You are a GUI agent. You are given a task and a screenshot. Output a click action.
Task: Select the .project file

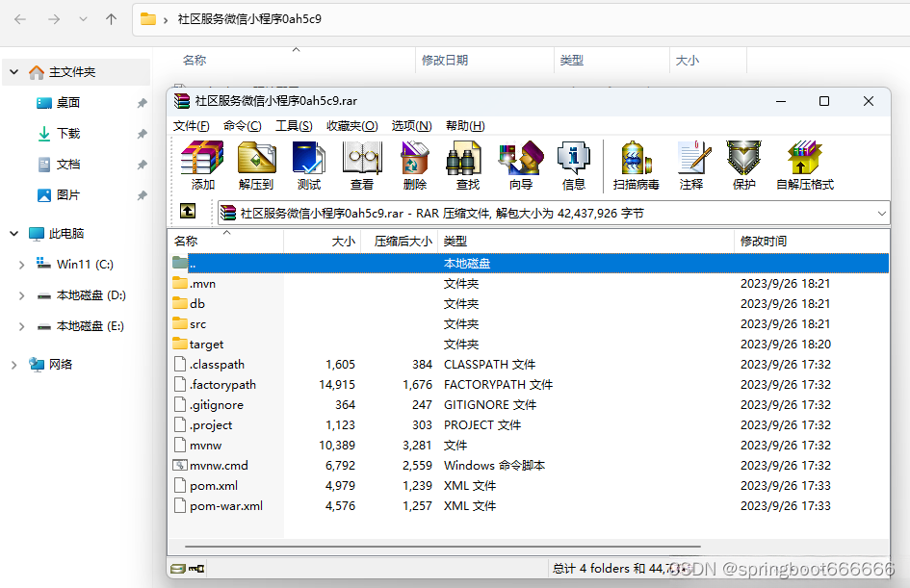[x=528, y=425]
